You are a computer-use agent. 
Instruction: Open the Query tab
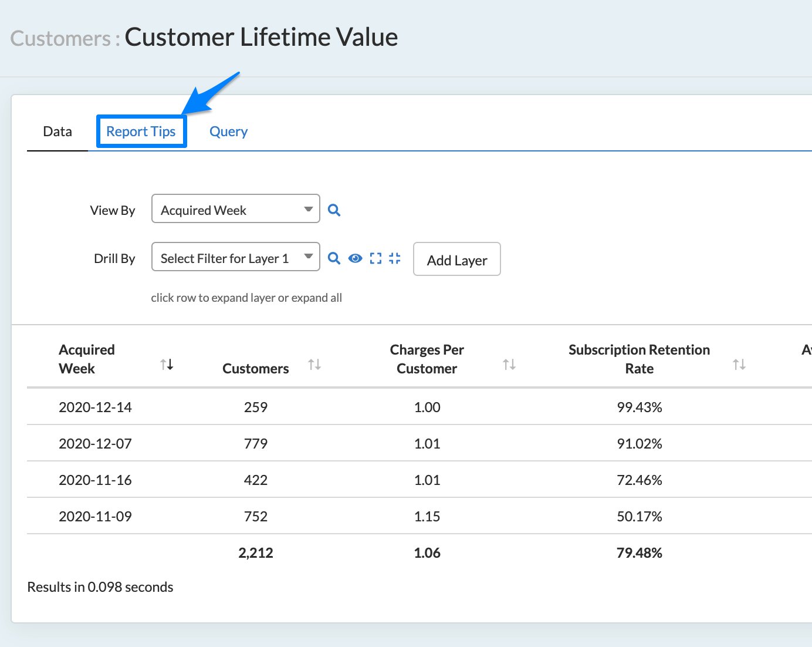click(228, 132)
